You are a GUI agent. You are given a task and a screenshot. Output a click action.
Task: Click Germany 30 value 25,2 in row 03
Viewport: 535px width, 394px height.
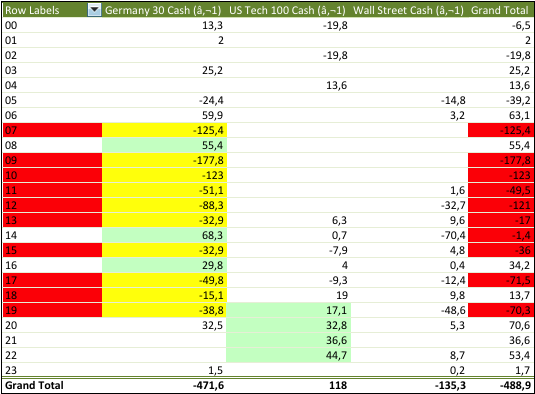point(164,70)
